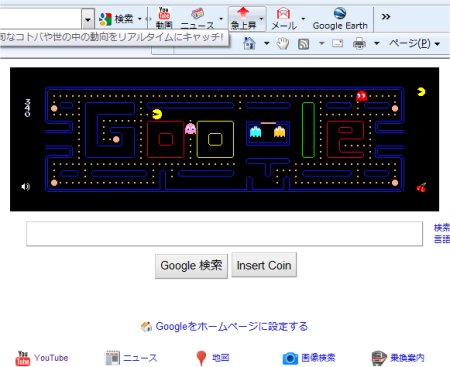Click the 急上昇 red arrow toolbar icon
This screenshot has height=367, width=450.
(243, 19)
